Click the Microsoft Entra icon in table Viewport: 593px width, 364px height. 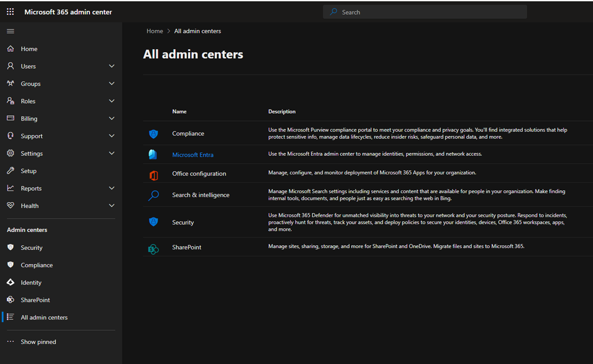[153, 154]
